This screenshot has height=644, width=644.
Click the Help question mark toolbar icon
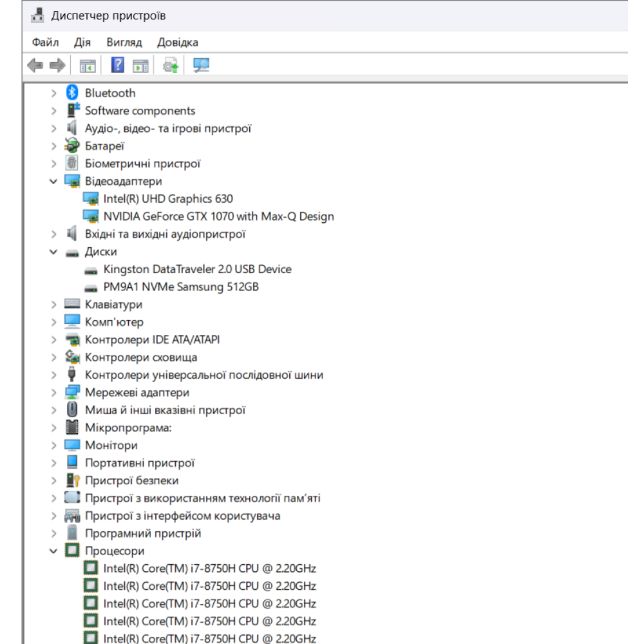coord(118,65)
